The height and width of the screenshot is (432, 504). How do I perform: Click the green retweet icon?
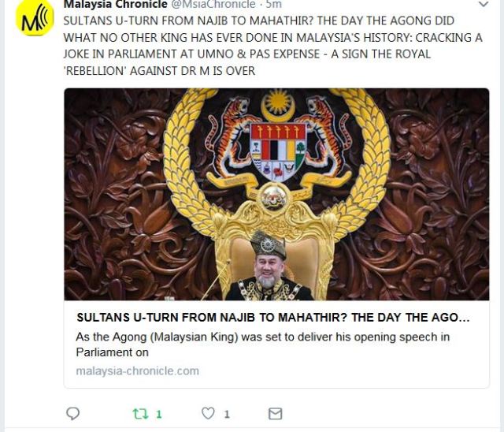tap(140, 414)
